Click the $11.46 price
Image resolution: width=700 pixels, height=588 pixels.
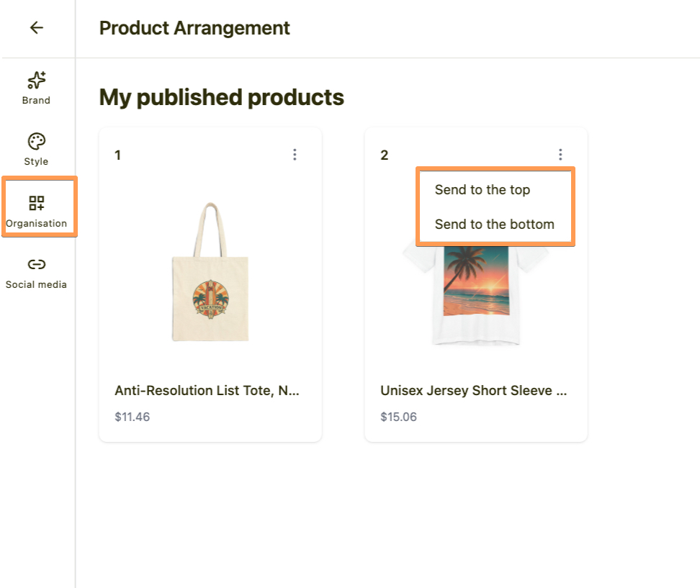coord(133,417)
